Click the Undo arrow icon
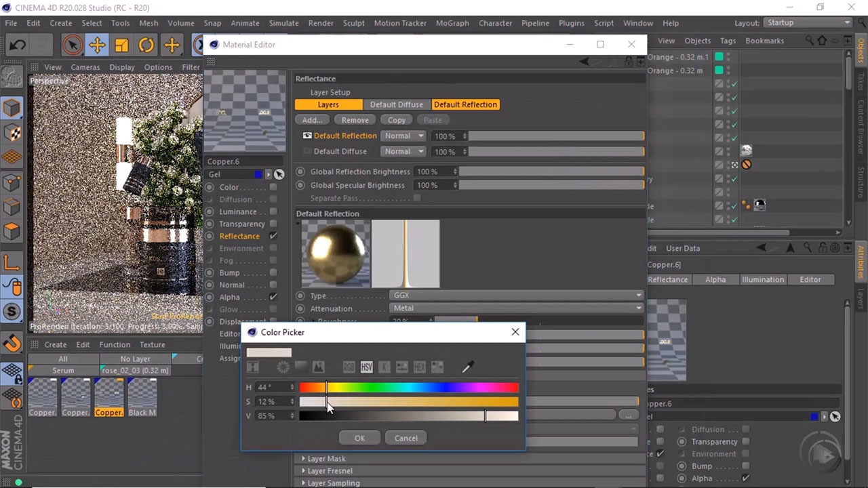 tap(18, 45)
